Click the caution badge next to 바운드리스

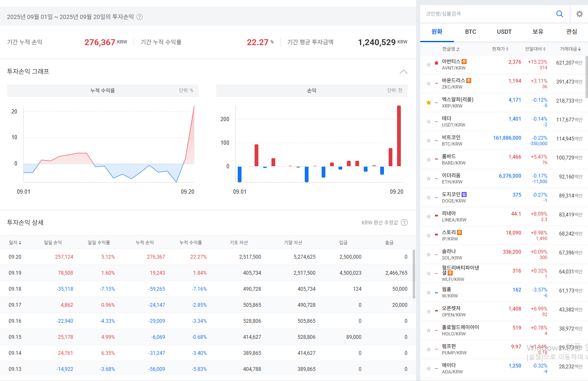(x=469, y=81)
